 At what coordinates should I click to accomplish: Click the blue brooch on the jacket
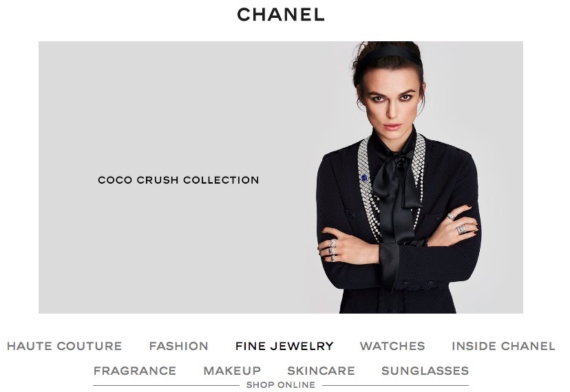(x=364, y=177)
